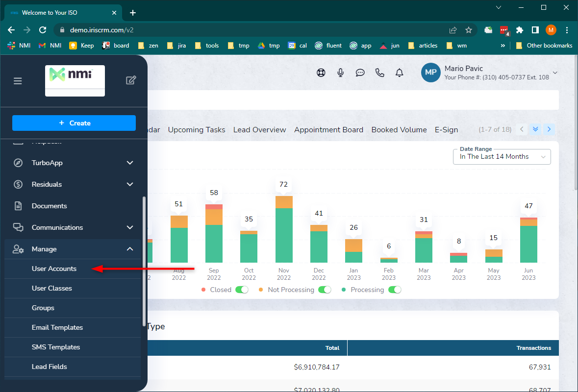Show more bookmarks overflow chevron
578x392 pixels.
coord(503,46)
